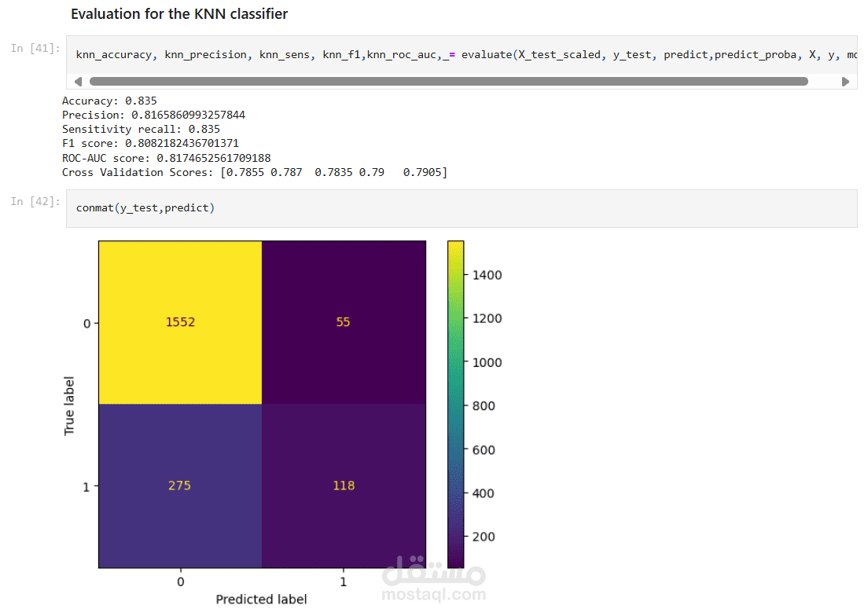This screenshot has width=868, height=616.
Task: Select the In [41] cell prompt
Action: tap(35, 49)
